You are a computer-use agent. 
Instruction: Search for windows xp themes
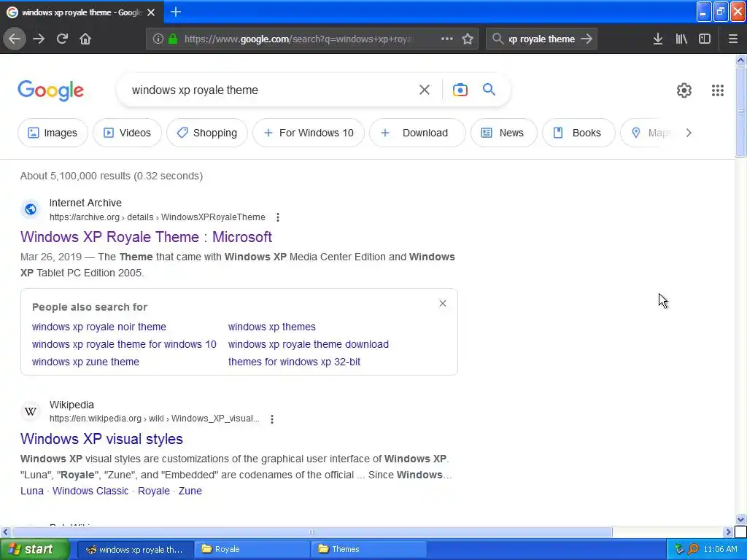pos(271,327)
